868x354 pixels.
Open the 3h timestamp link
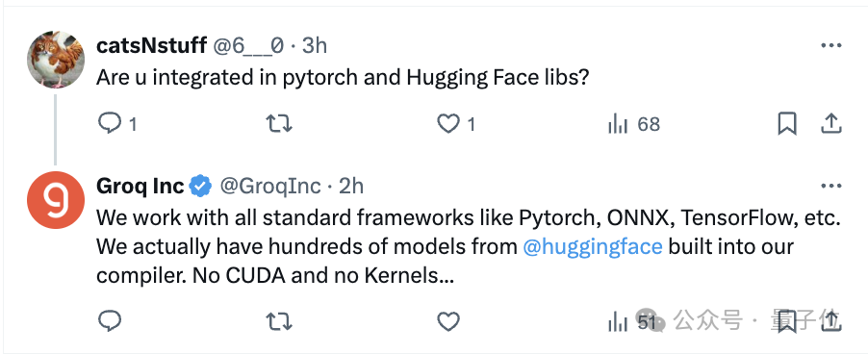[x=315, y=45]
